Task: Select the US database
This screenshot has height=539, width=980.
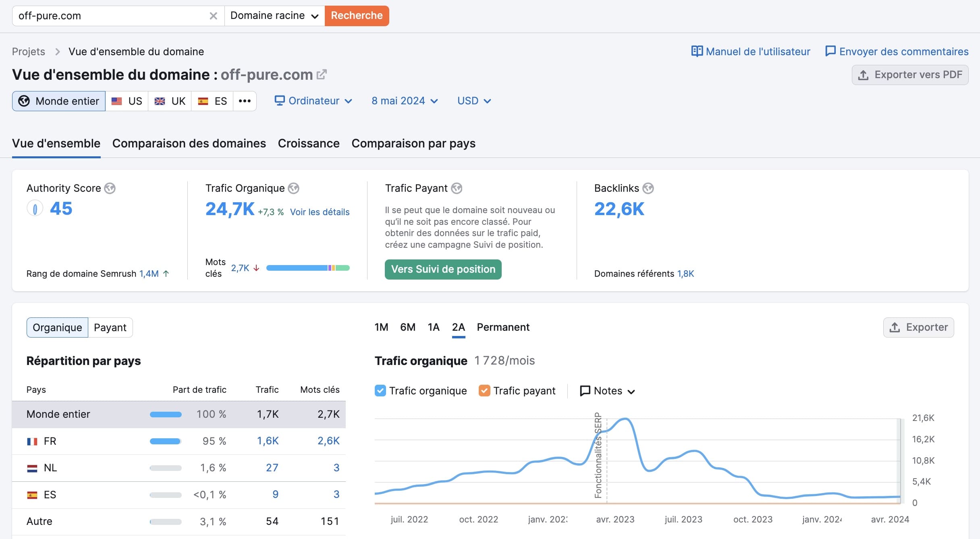Action: coord(127,101)
